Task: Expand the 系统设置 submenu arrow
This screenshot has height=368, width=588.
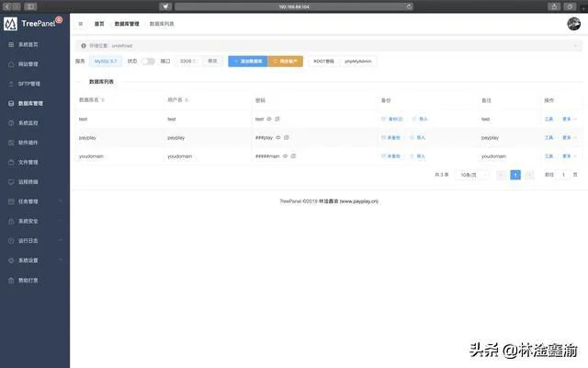Action: point(61,259)
